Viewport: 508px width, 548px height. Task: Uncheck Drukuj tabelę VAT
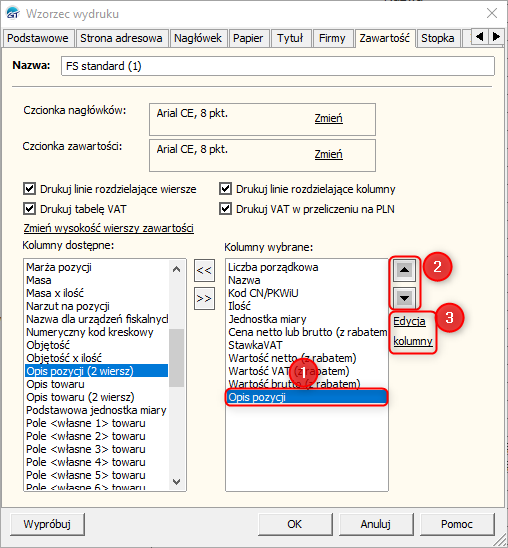coord(29,209)
